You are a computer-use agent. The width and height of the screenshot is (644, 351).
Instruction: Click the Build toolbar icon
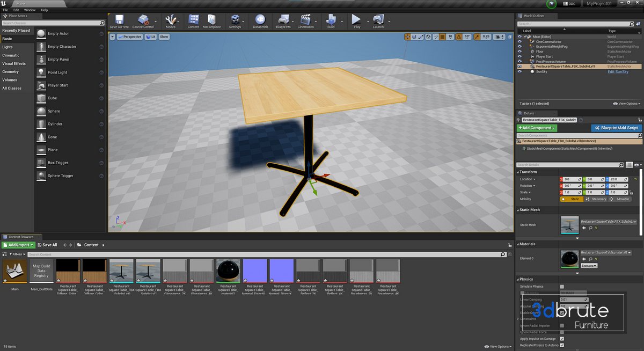(331, 20)
